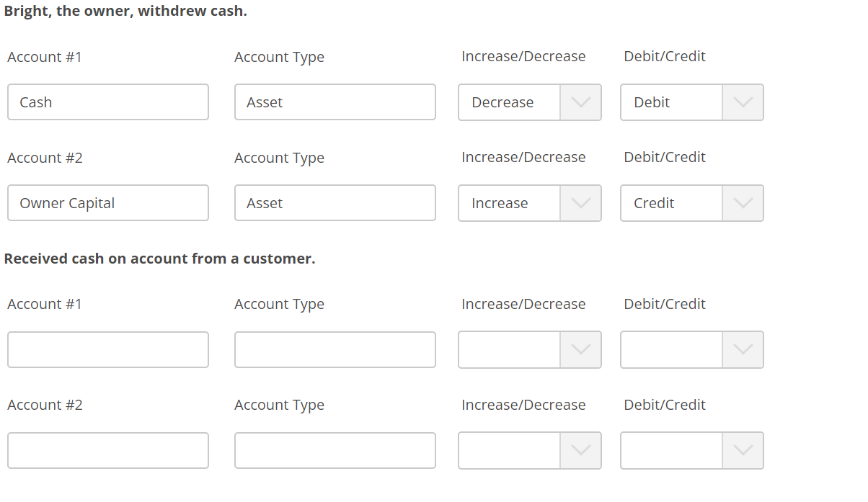Click the Owner Capital account field

click(x=108, y=202)
